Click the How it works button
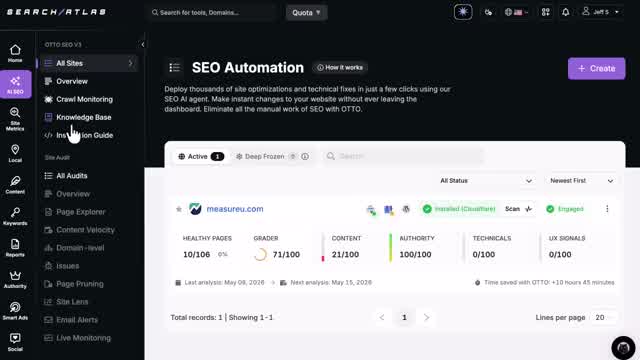Image resolution: width=640 pixels, height=360 pixels. [340, 67]
